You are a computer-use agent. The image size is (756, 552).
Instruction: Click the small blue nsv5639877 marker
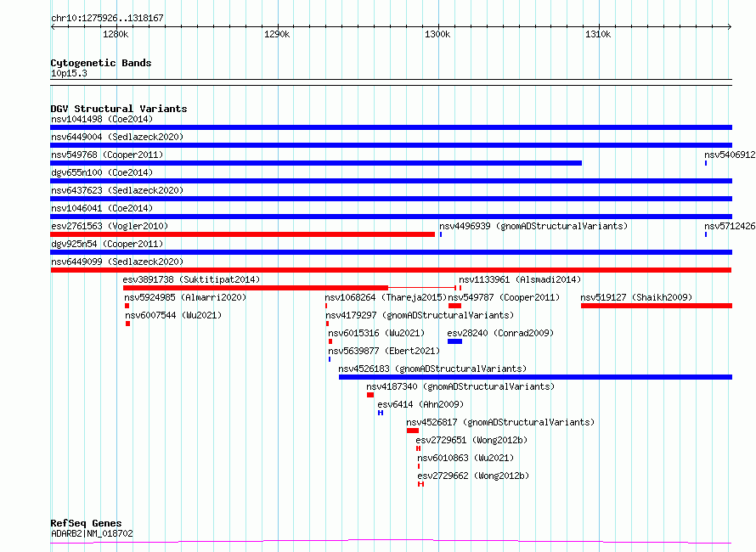(330, 359)
